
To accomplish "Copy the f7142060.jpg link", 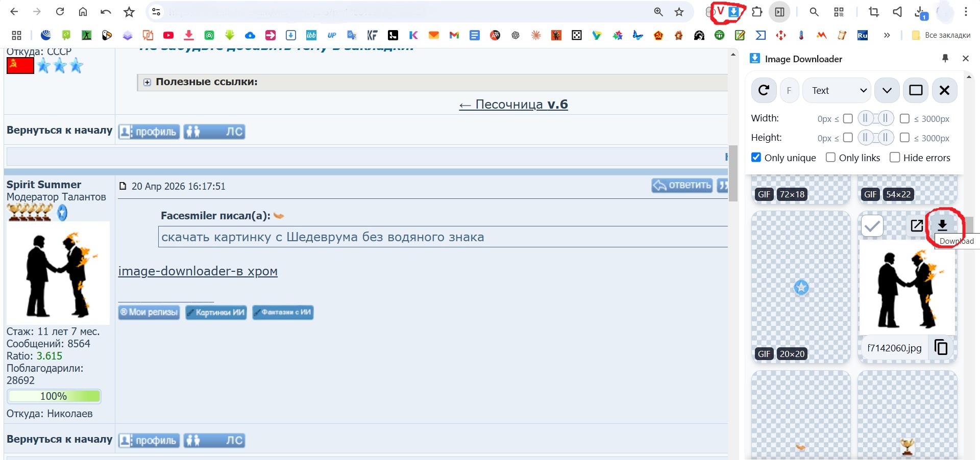I will (941, 347).
